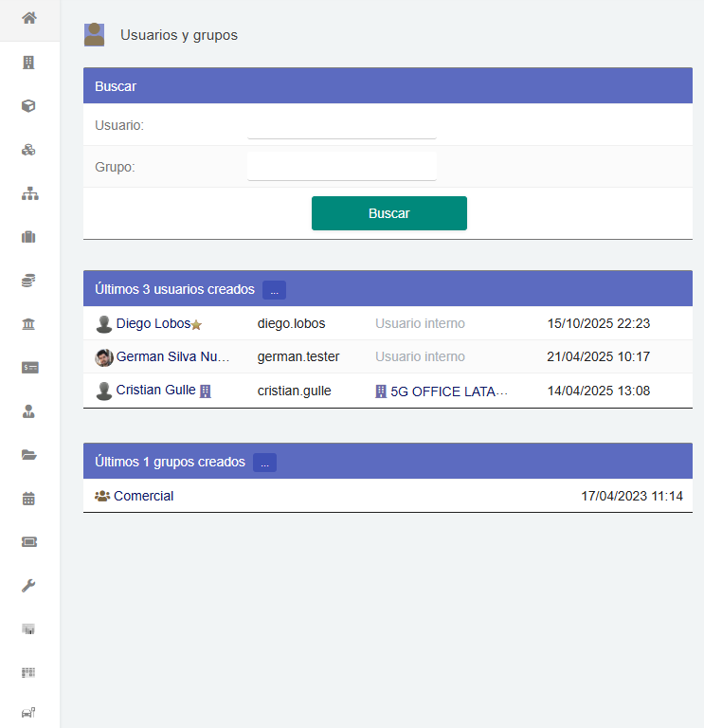Image resolution: width=704 pixels, height=728 pixels.
Task: Click the ticket icon in sidebar
Action: pyautogui.click(x=28, y=542)
